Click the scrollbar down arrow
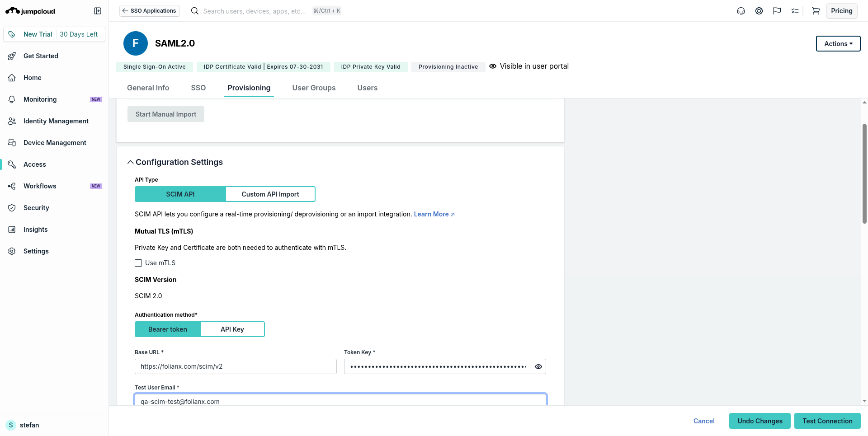This screenshot has width=868, height=436. point(864,401)
